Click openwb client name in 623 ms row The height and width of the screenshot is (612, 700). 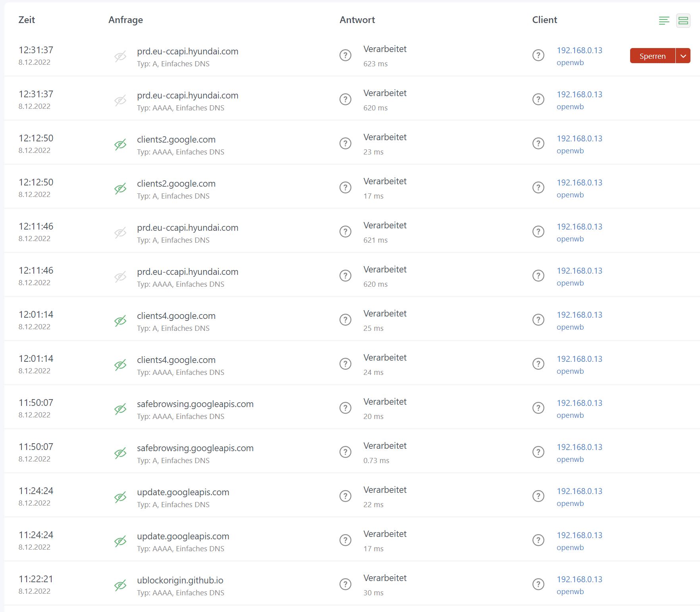pyautogui.click(x=570, y=63)
